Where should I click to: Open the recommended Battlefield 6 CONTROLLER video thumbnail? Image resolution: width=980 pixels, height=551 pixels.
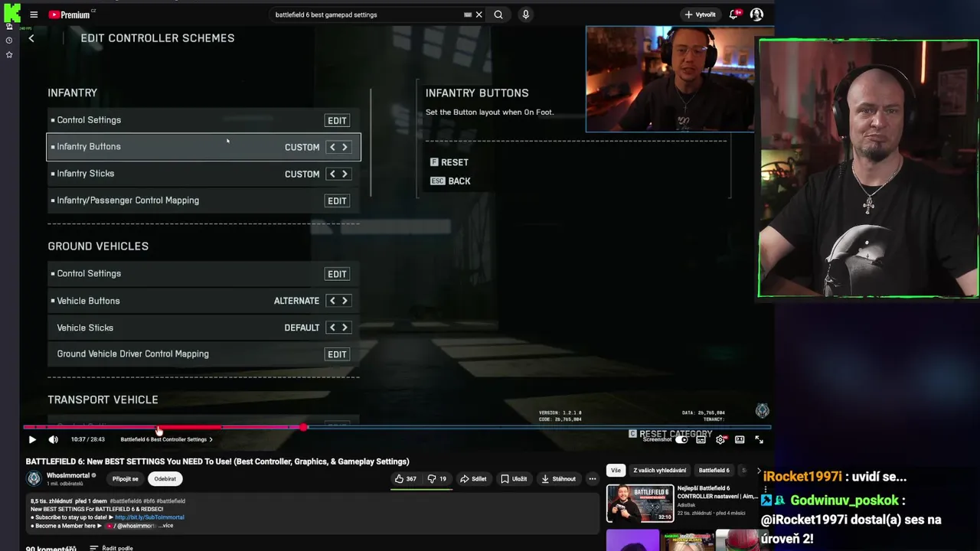point(640,504)
